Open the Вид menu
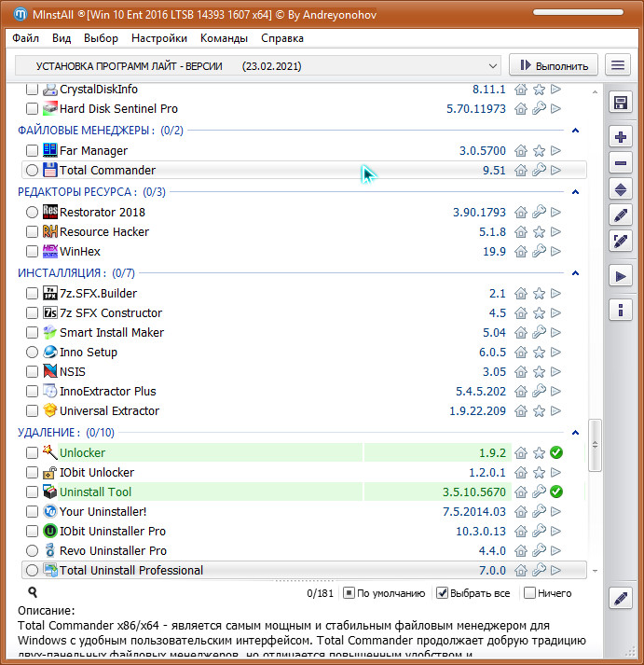644x665 pixels. click(x=62, y=38)
